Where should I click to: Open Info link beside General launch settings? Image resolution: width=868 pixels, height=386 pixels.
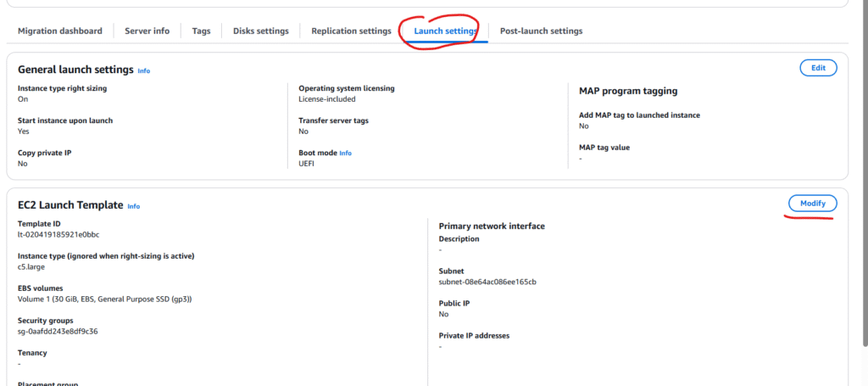pos(144,71)
